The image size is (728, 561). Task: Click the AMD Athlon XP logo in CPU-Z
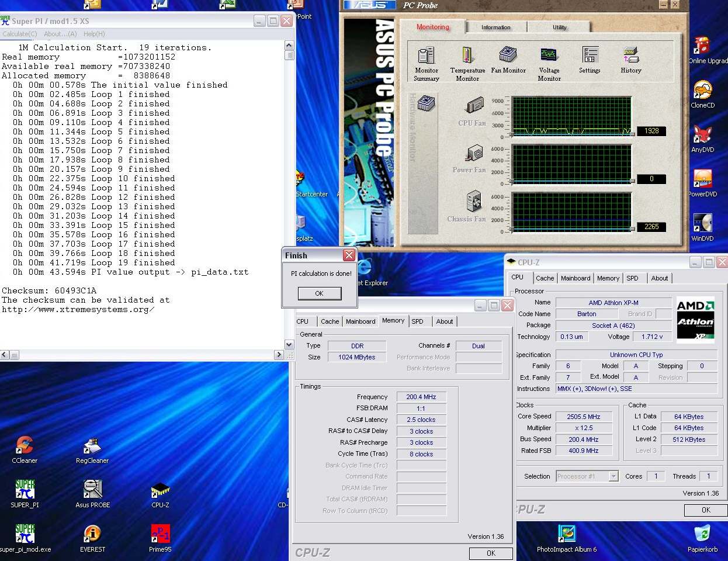[695, 320]
